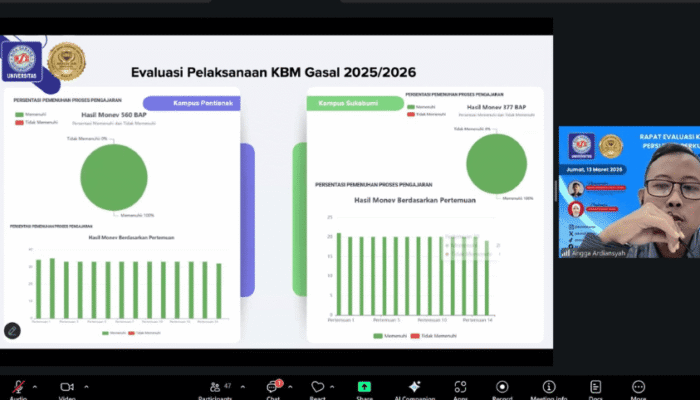Image resolution: width=700 pixels, height=400 pixels.
Task: Click the university logo on slide
Action: point(22,62)
